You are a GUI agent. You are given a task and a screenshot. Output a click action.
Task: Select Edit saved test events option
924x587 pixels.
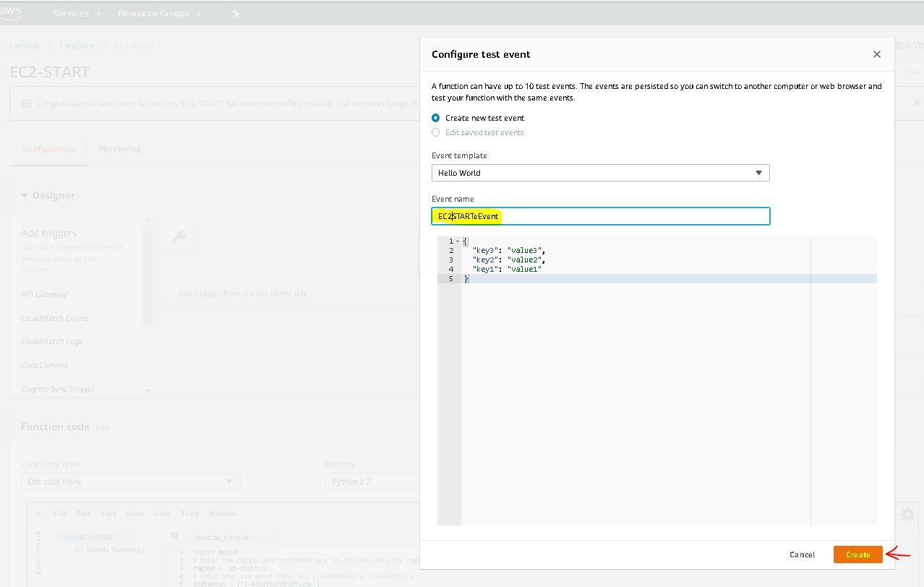(435, 132)
